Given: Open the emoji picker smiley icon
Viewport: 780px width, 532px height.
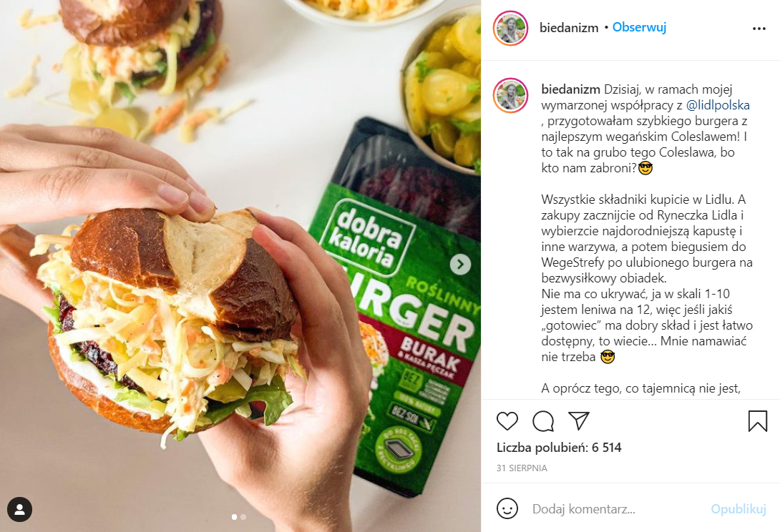Looking at the screenshot, I should [507, 508].
